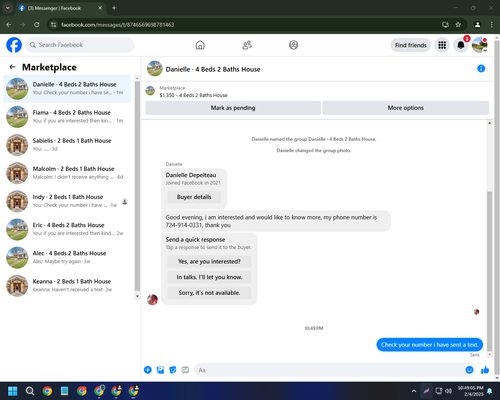Click the seen-by avatar indicator
The height and width of the screenshot is (400, 500).
(477, 312)
